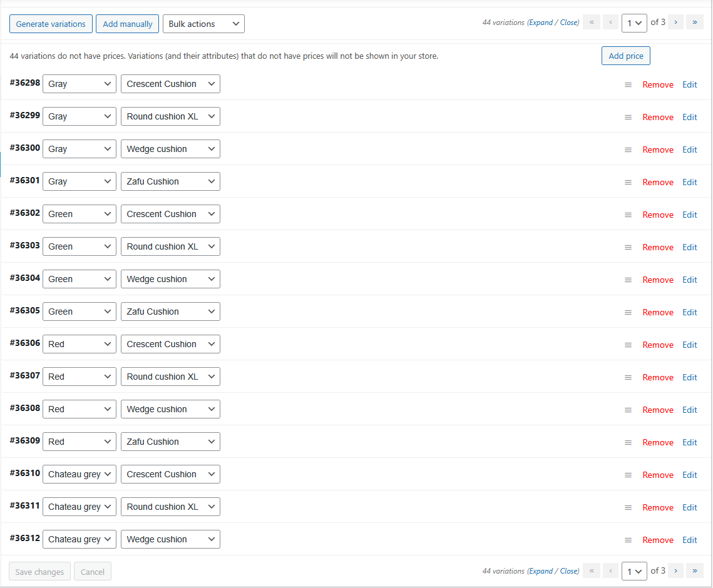The height and width of the screenshot is (588, 713).
Task: Open cushion type dropdown for variation #36301
Action: click(x=170, y=181)
